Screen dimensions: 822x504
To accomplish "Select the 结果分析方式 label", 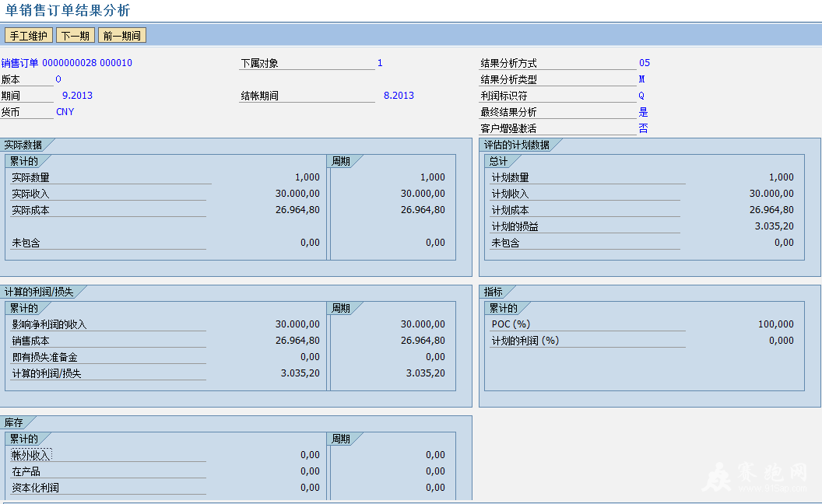I will pos(508,64).
